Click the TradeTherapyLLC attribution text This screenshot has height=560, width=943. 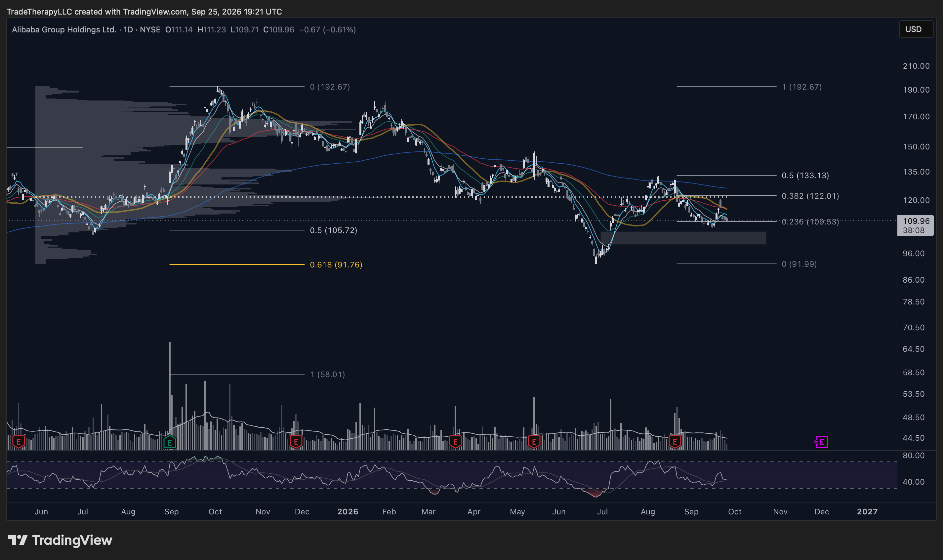39,12
